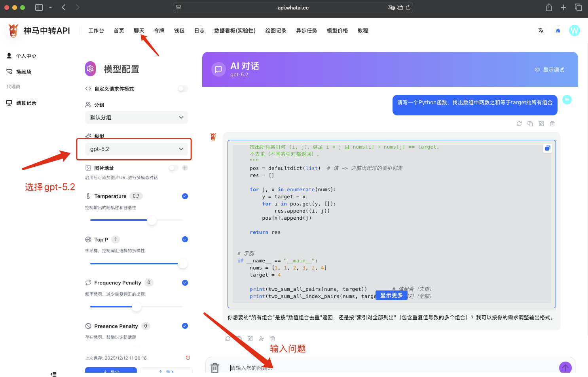Screen dimensions: 588x377
Task: Open the W user avatar menu
Action: click(x=575, y=30)
